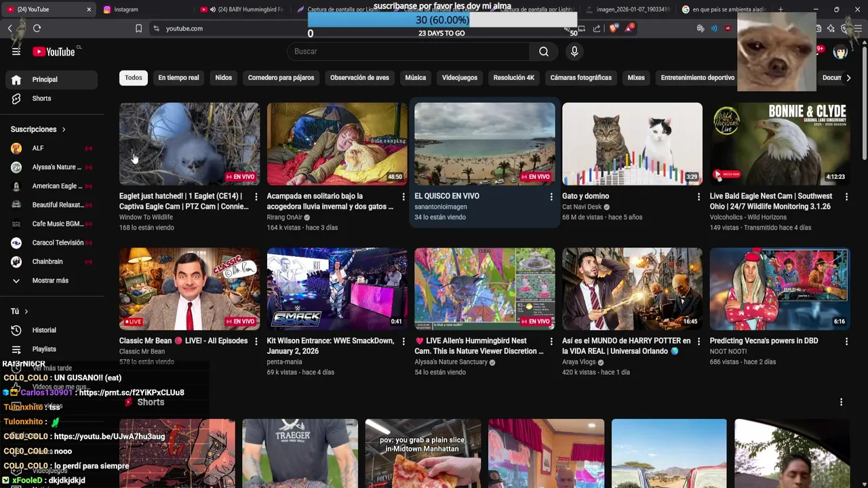Open the American Eagle subscription in sidebar
The width and height of the screenshot is (868, 488).
(52, 186)
